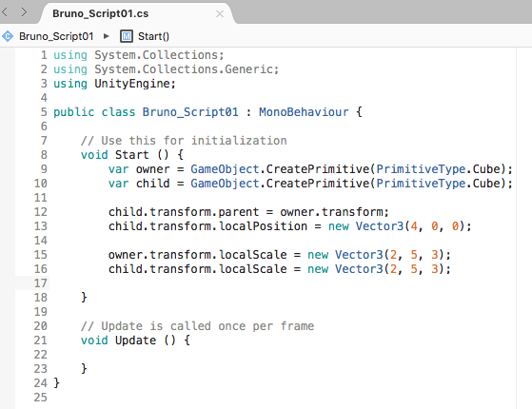
Task: Click 'MonoBehaviour' on line 5
Action: coord(304,112)
